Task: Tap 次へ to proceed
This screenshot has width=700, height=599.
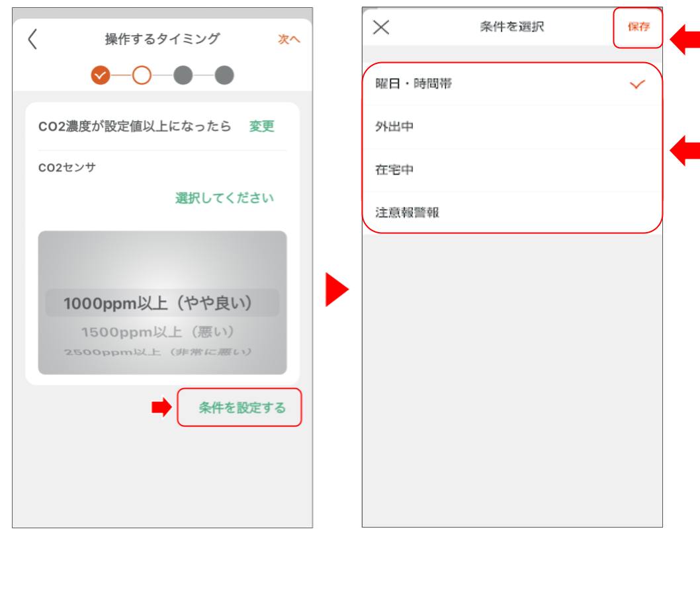Action: [288, 39]
